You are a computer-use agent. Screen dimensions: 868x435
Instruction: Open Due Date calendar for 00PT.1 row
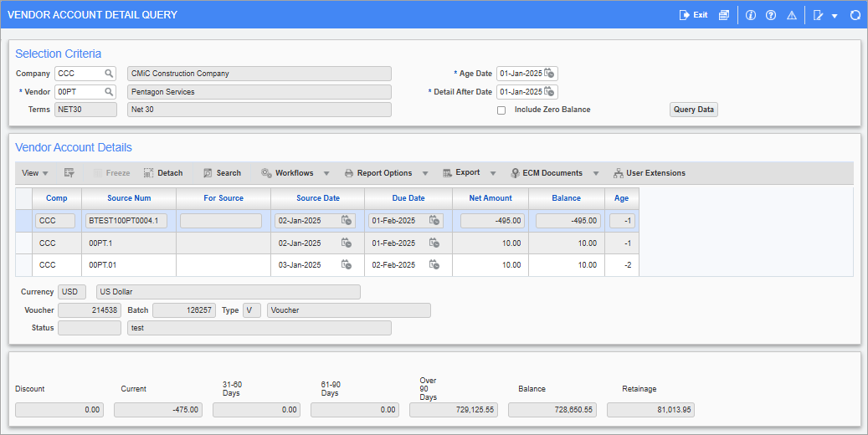coord(434,243)
